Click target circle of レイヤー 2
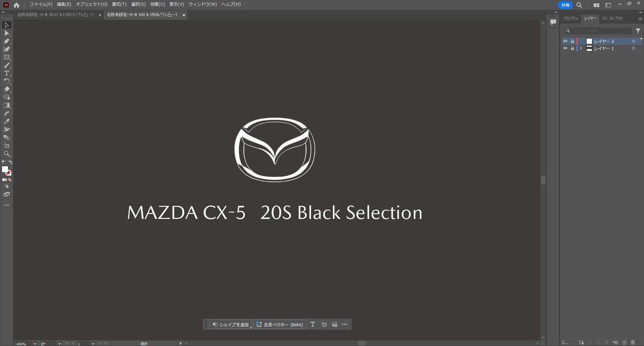The image size is (644, 346). [634, 41]
